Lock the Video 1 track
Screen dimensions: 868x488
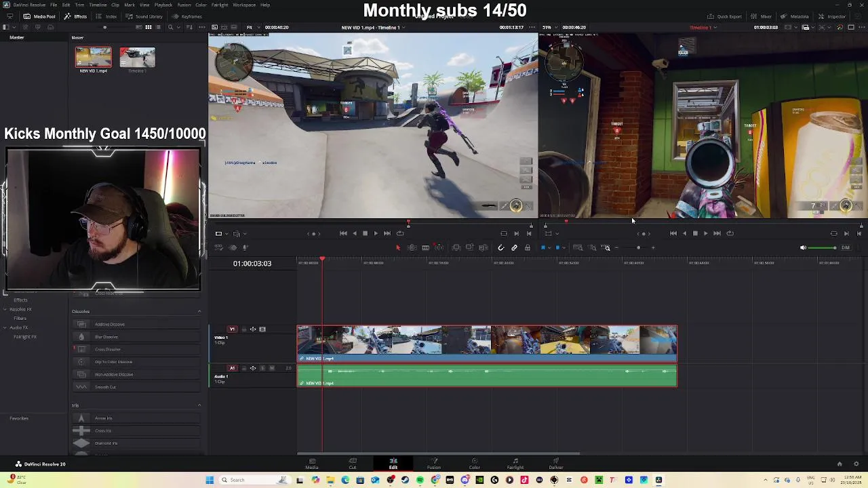[x=243, y=329]
